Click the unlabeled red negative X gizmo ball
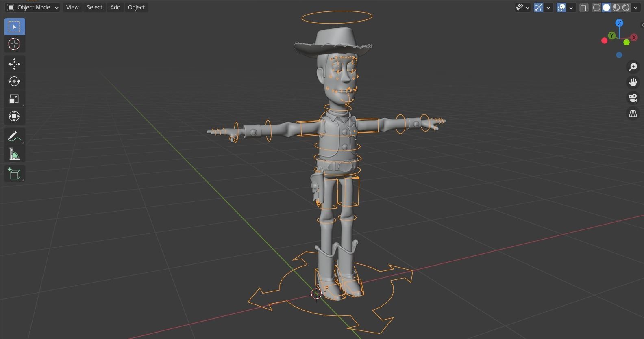 604,41
